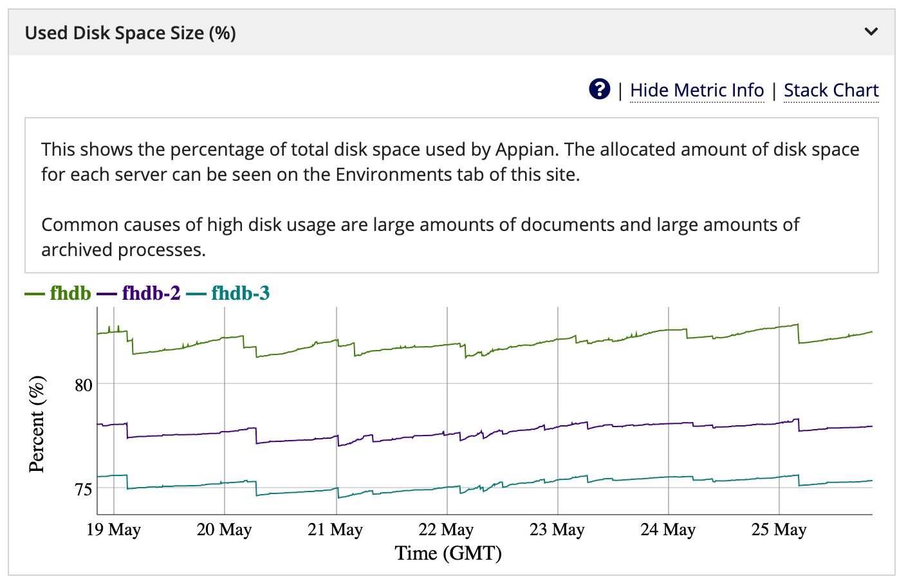Toggle the fhdb-3 legend entry

coord(228,293)
